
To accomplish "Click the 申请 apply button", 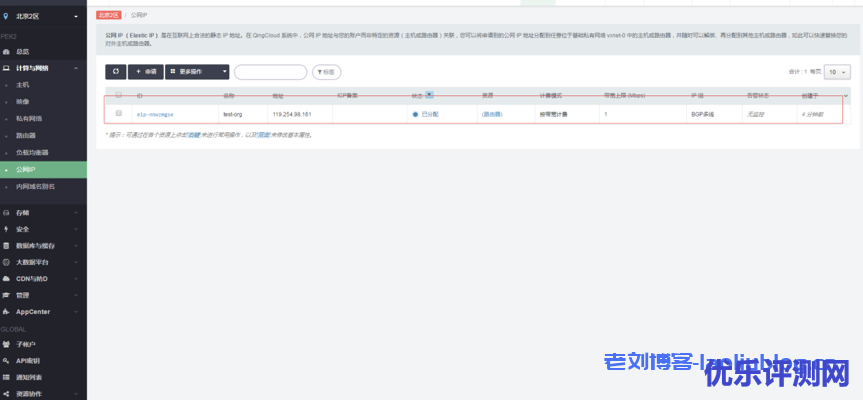I will pos(146,72).
